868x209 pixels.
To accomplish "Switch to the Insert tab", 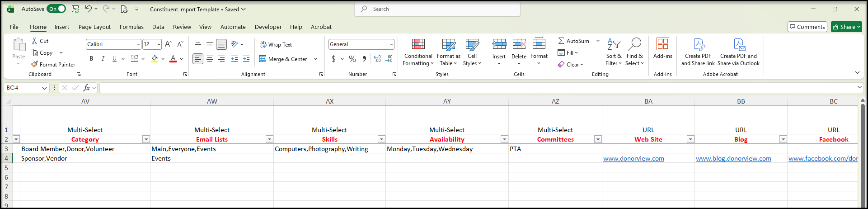I will click(x=62, y=27).
